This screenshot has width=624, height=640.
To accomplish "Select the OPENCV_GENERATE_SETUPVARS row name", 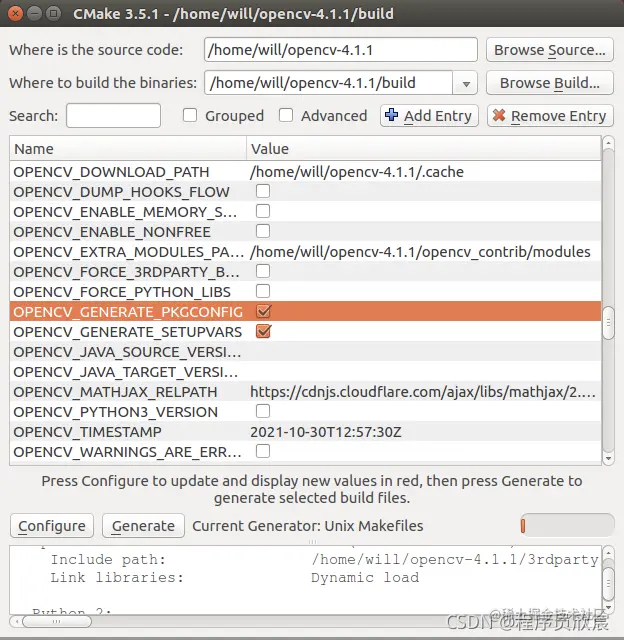I will 128,332.
